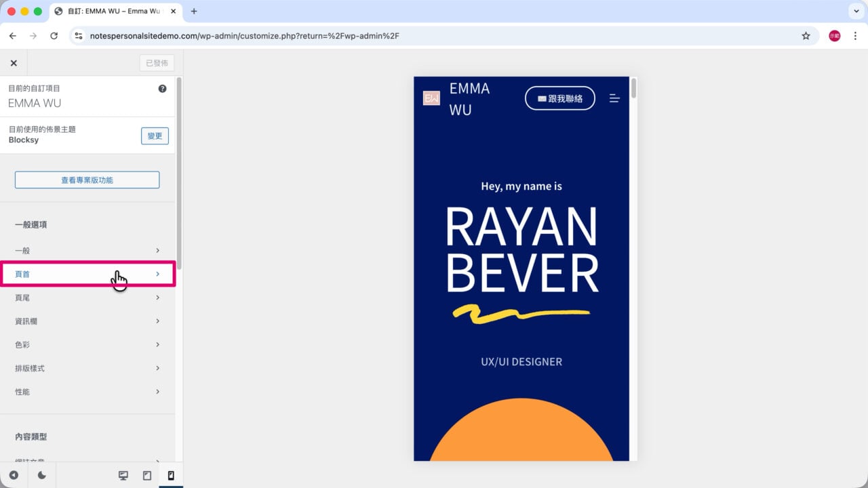868x488 pixels.
Task: Click the EMMA WU site title in preview
Action: 469,99
